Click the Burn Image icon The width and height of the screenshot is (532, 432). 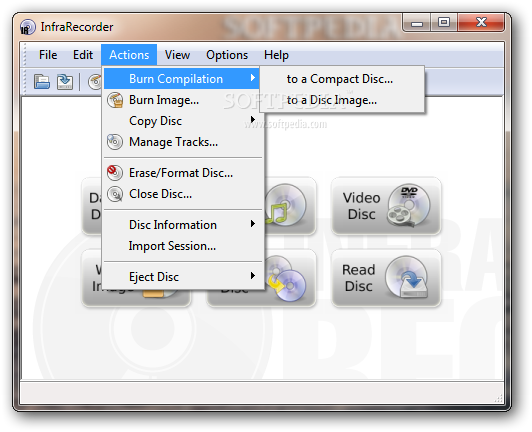point(115,100)
